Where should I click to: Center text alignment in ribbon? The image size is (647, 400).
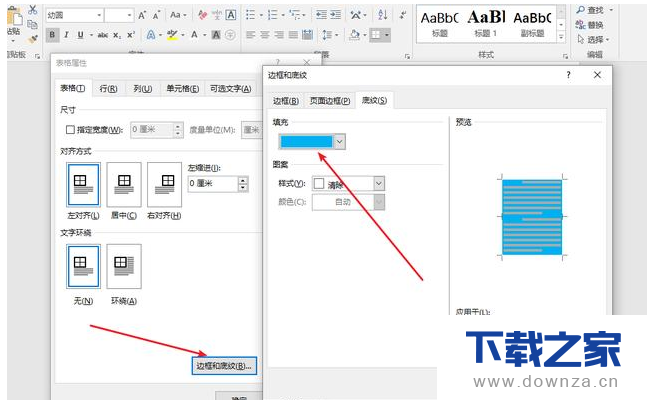[x=265, y=35]
